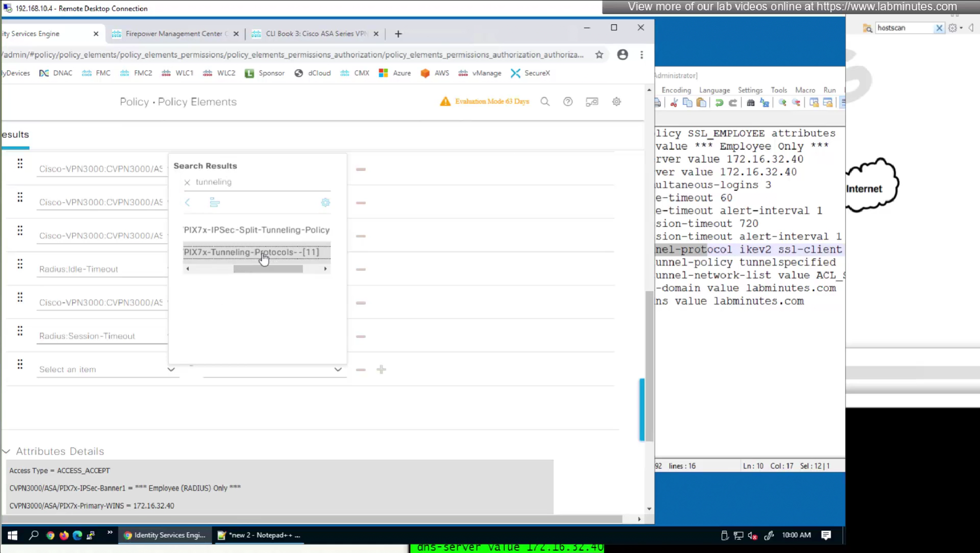The width and height of the screenshot is (980, 553).
Task: Open the ISE settings gear icon
Action: click(x=617, y=102)
